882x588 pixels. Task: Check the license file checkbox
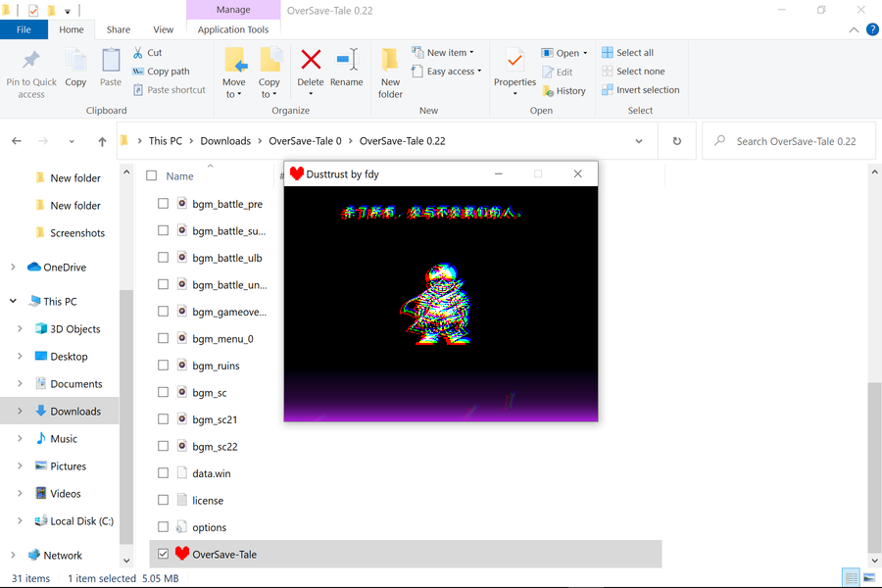[x=163, y=500]
